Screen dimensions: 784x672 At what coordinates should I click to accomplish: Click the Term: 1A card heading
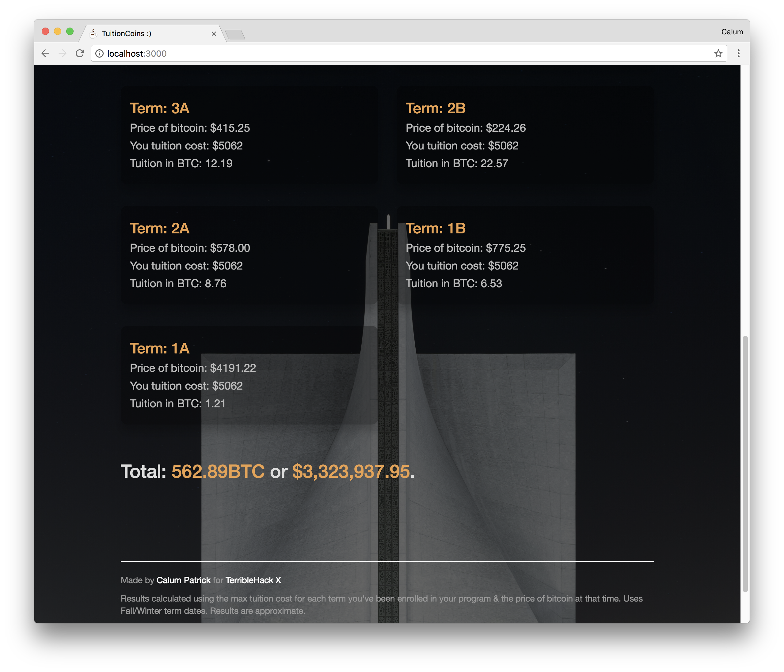coord(159,348)
